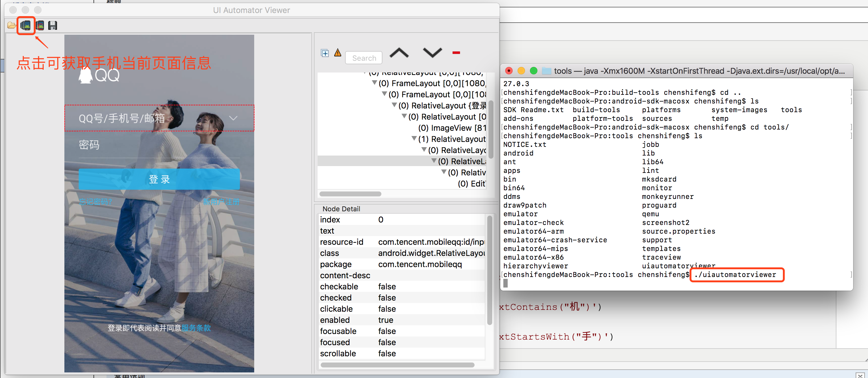The height and width of the screenshot is (378, 868).
Task: Click the blue 登录 login button
Action: [x=158, y=179]
